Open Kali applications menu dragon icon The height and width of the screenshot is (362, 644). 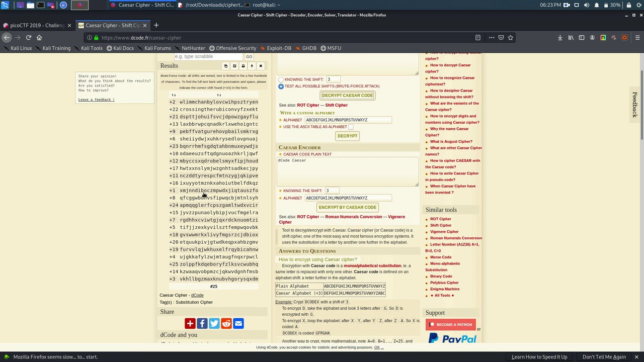5,5
